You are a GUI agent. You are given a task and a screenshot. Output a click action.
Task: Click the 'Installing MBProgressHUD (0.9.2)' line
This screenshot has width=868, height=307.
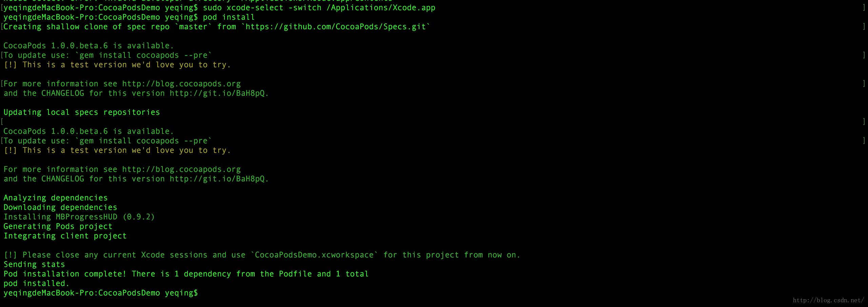pyautogui.click(x=79, y=217)
